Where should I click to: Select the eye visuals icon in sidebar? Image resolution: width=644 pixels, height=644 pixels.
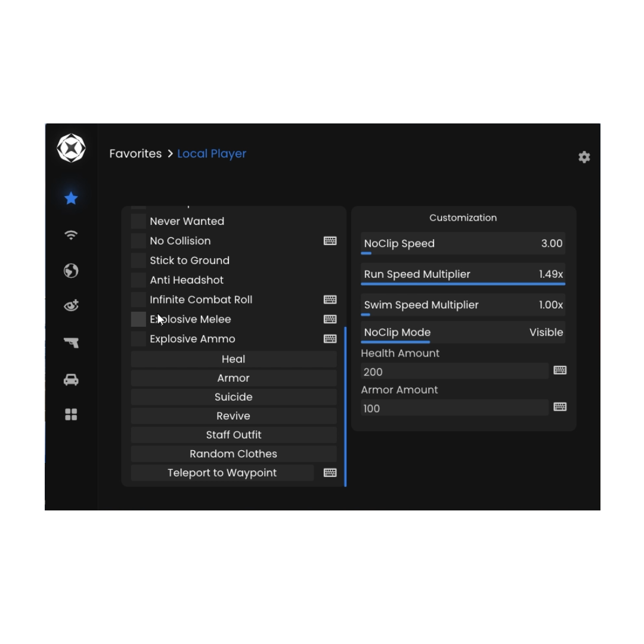click(x=71, y=306)
